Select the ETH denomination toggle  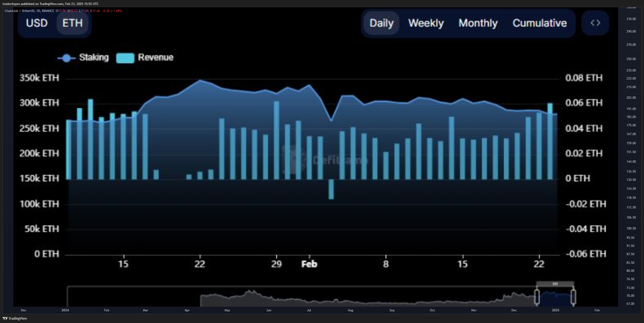click(x=73, y=23)
